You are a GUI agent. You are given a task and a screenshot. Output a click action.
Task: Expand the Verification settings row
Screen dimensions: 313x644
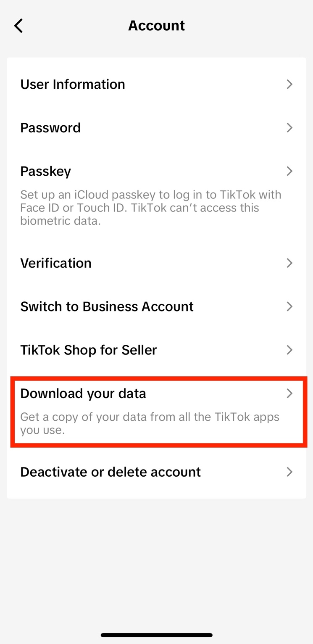coord(56,263)
